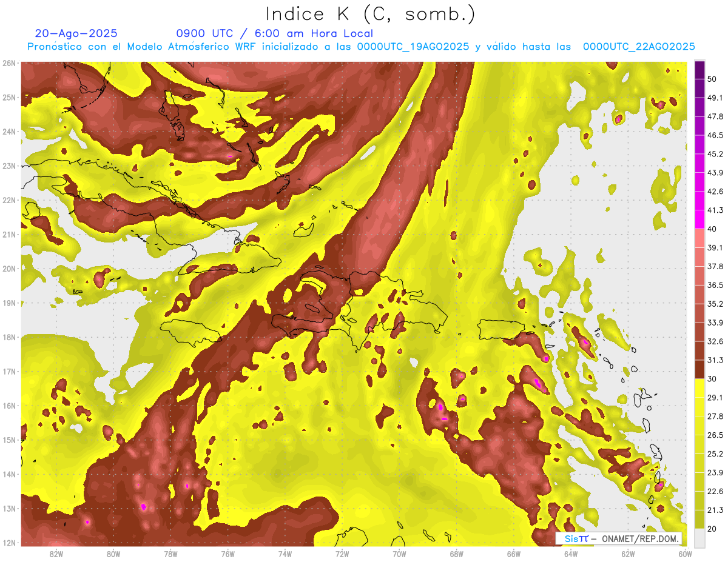Click the color bar value "32.6"

coord(715,341)
